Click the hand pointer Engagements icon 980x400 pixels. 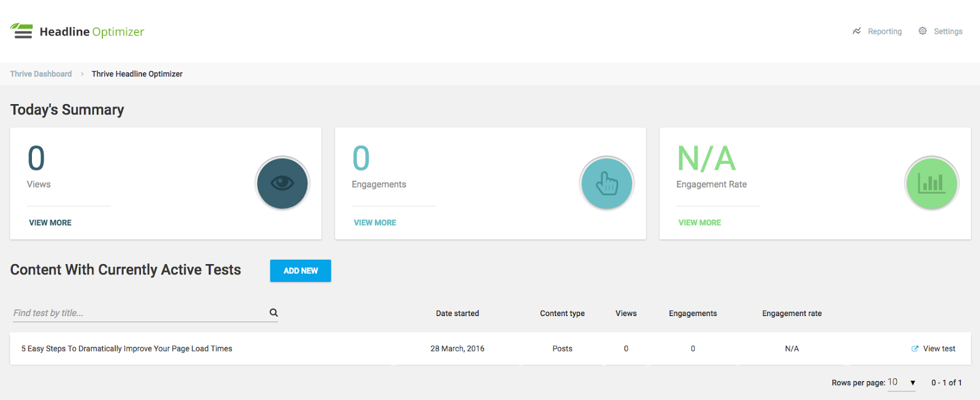(x=607, y=183)
